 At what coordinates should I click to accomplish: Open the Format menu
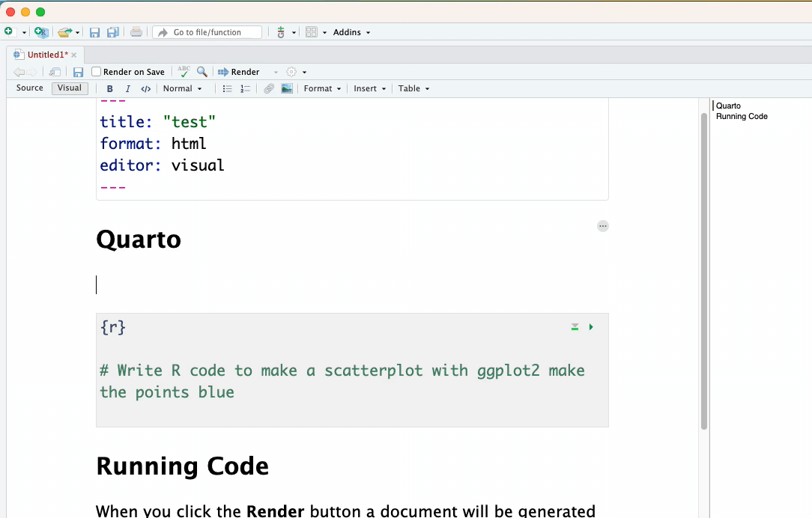[x=322, y=88]
